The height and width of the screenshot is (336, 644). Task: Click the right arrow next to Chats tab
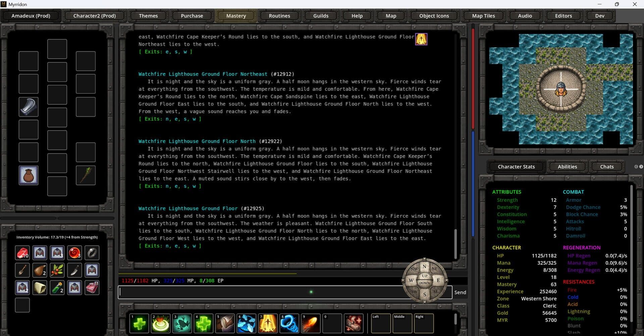pos(641,166)
